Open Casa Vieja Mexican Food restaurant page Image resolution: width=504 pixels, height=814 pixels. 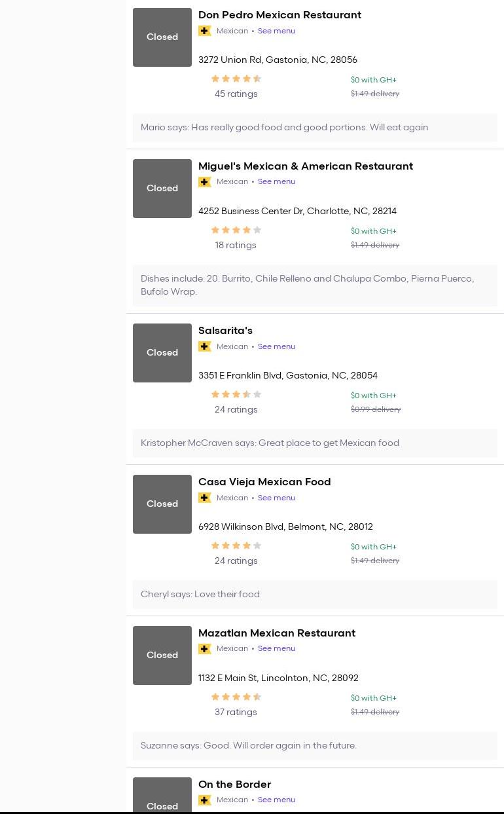click(264, 482)
